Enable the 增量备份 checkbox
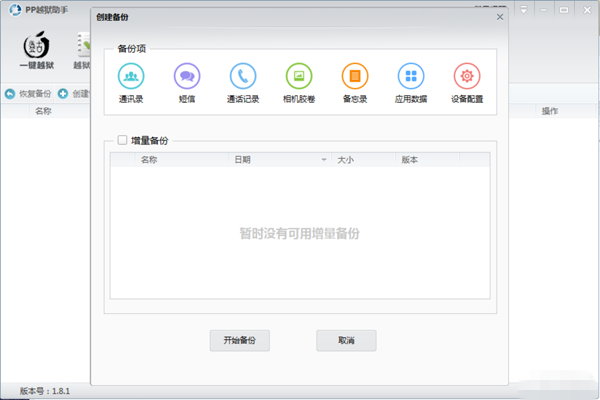Viewport: 600px width, 400px height. [122, 140]
